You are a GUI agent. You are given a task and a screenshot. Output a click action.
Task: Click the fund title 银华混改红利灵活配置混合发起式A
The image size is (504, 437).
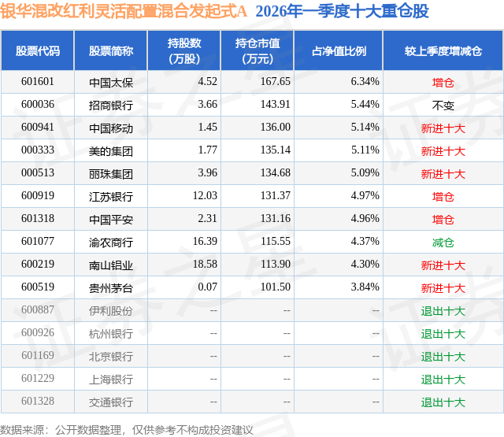(x=124, y=11)
